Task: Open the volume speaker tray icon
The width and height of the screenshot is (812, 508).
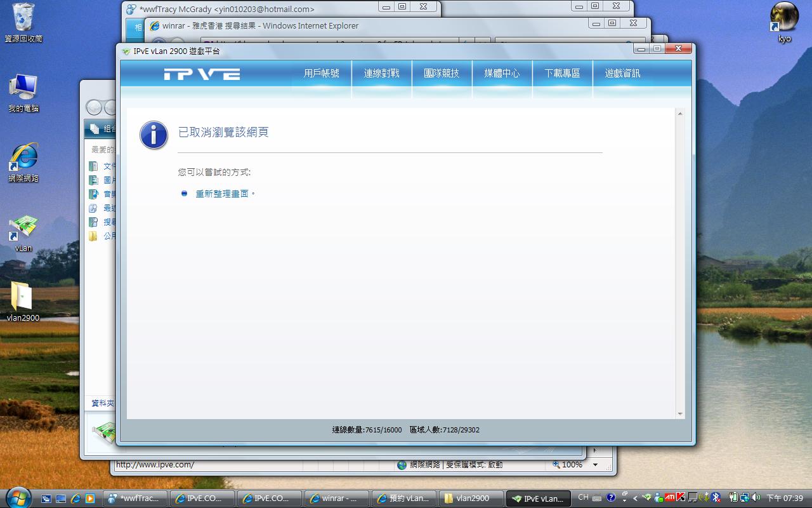Action: [x=756, y=497]
